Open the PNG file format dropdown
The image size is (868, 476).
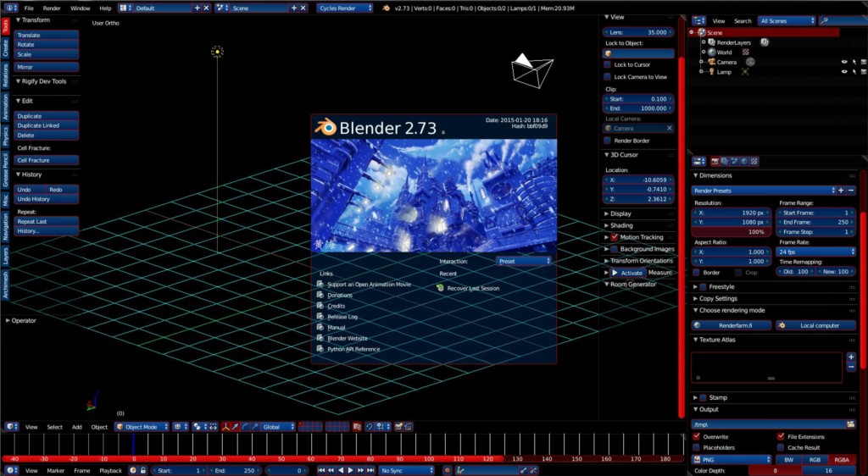(x=732, y=460)
